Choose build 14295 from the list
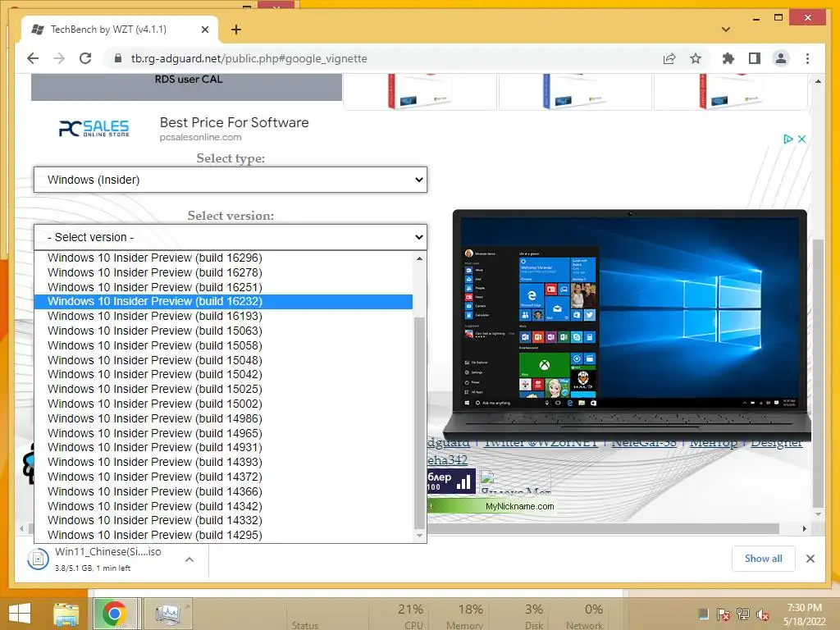This screenshot has width=840, height=630. click(223, 535)
